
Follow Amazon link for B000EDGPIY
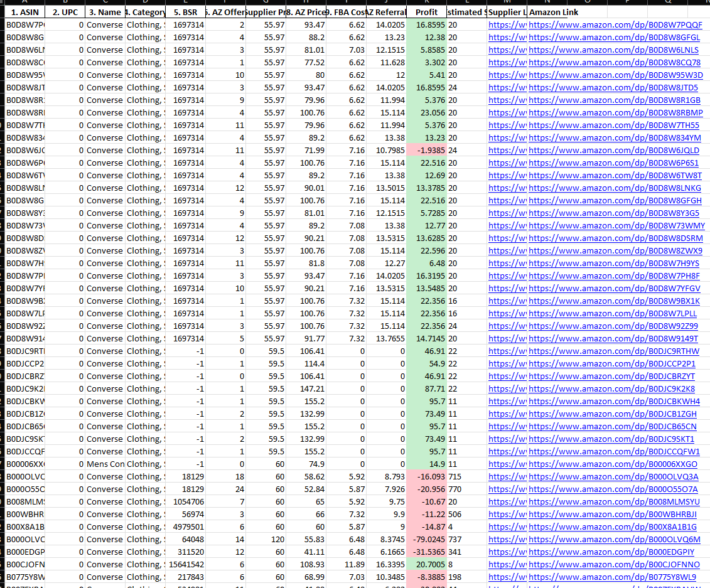tap(611, 552)
